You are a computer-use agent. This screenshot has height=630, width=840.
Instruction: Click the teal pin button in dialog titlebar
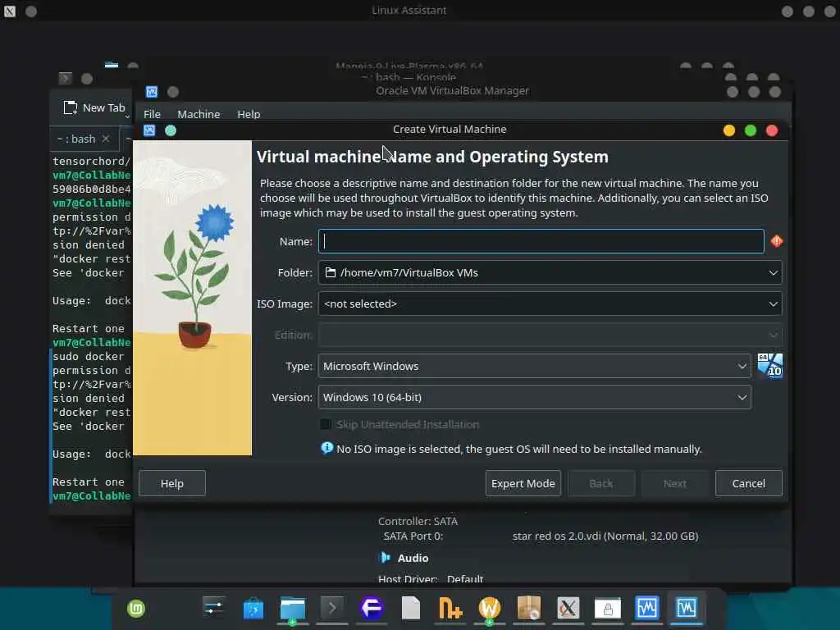tap(171, 130)
